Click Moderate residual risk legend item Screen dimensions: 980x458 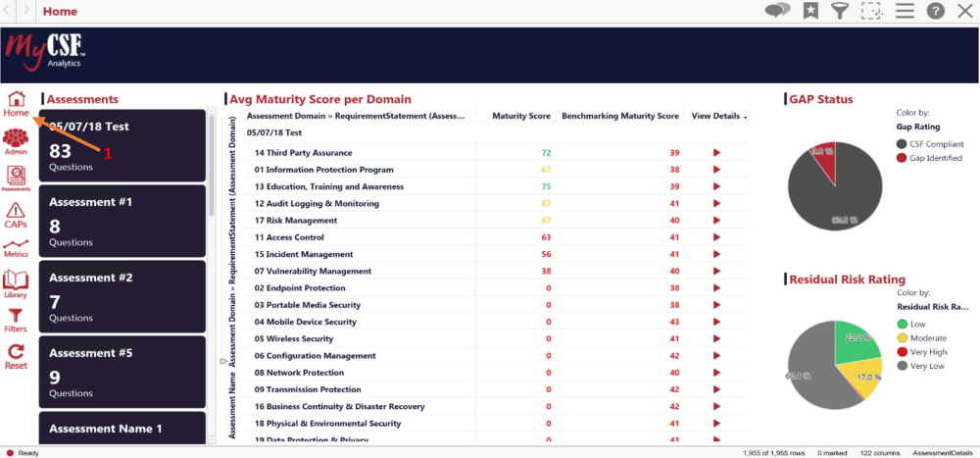click(x=922, y=338)
